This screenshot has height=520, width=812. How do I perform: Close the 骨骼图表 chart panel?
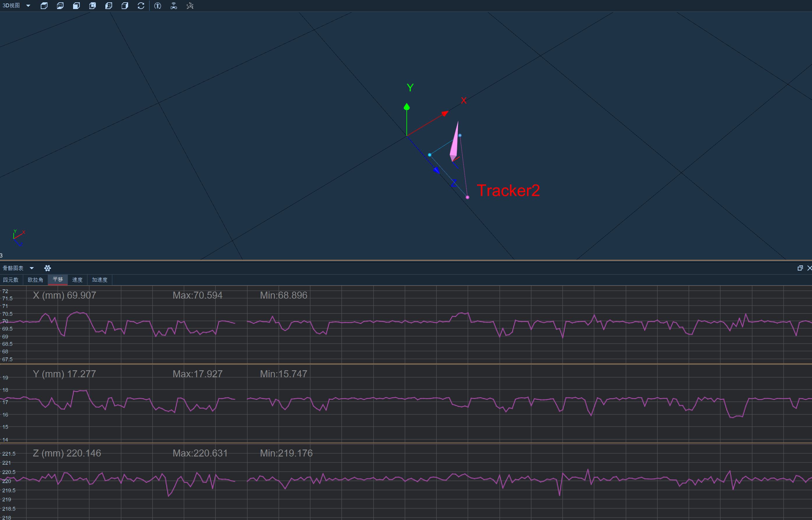pos(809,268)
